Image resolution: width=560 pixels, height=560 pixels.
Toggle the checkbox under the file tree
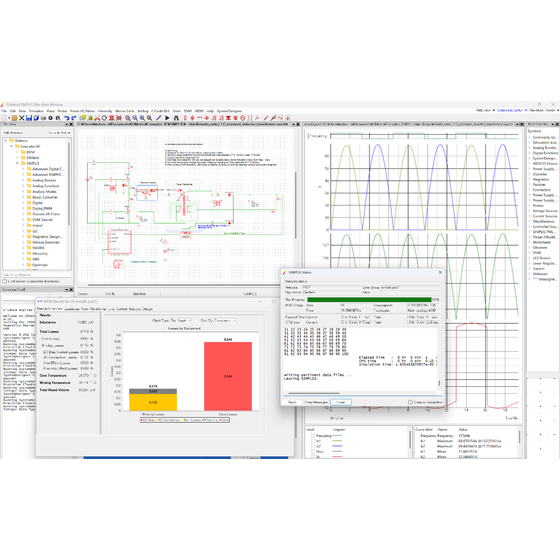(x=5, y=281)
